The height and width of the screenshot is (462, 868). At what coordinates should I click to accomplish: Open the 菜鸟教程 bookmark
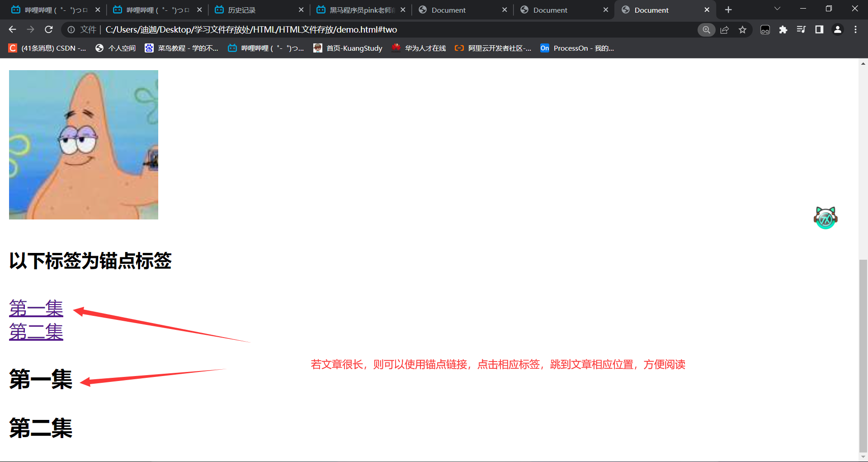pos(181,48)
